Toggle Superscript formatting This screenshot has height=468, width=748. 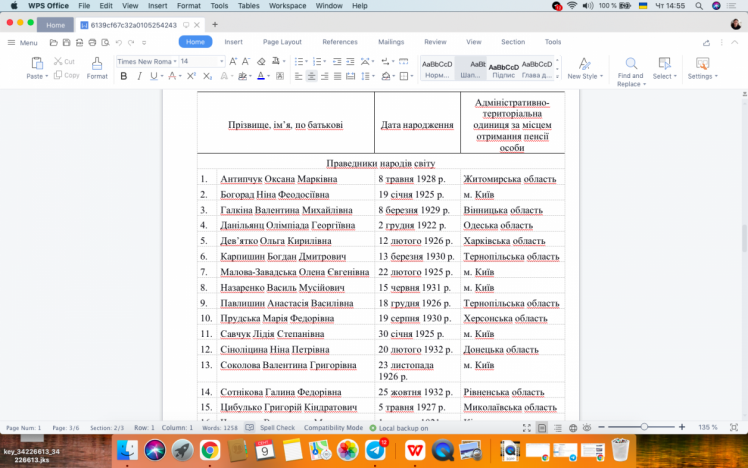191,76
